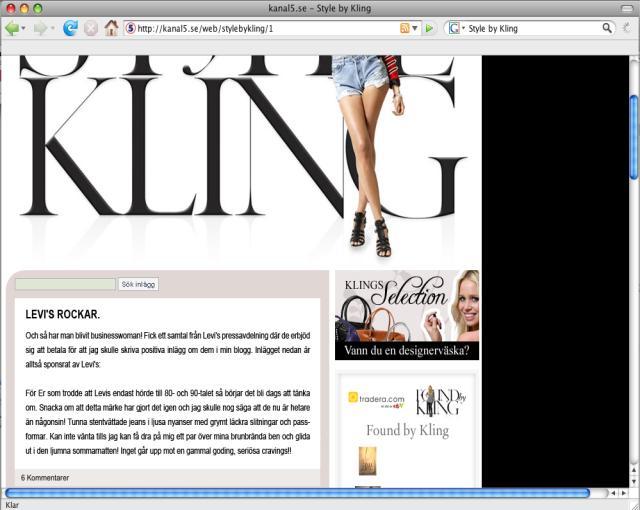Image resolution: width=640 pixels, height=510 pixels.
Task: Reload the page with blue refresh icon
Action: 70,28
